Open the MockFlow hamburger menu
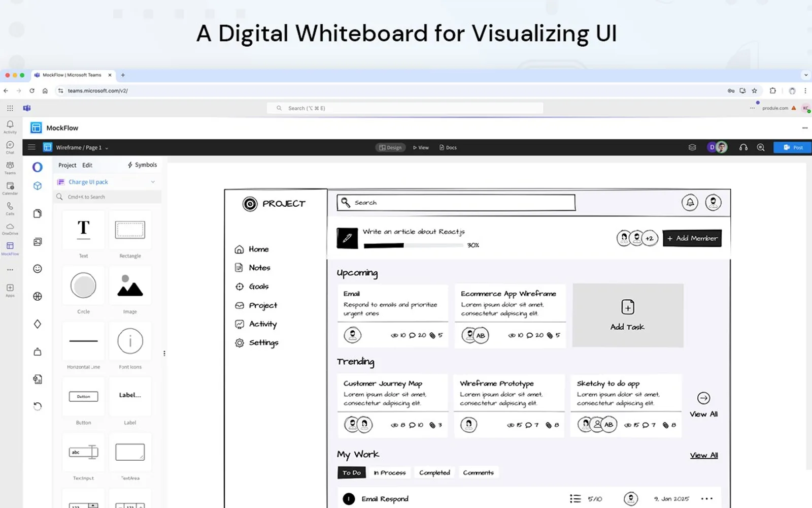 [x=31, y=147]
